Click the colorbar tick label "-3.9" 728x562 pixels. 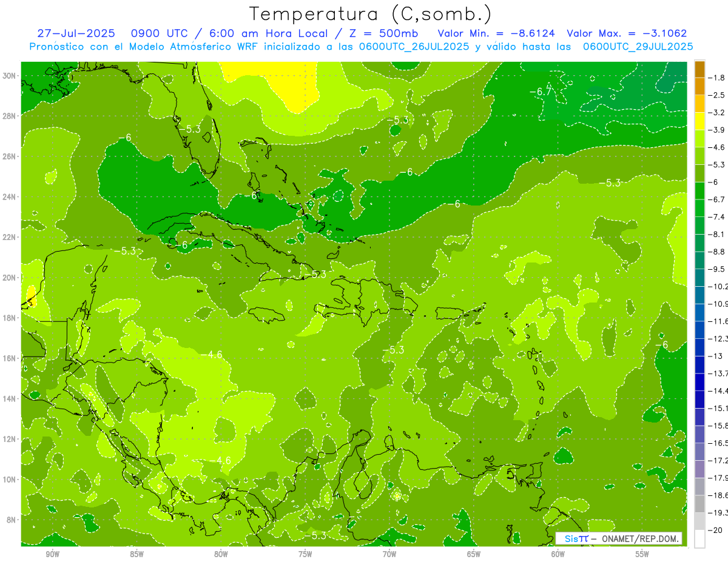pyautogui.click(x=717, y=130)
